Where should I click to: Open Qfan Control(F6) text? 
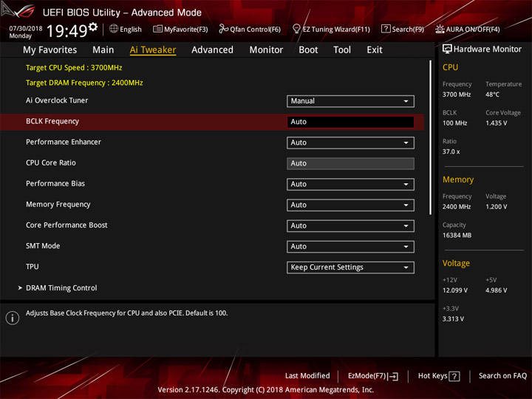(x=255, y=29)
